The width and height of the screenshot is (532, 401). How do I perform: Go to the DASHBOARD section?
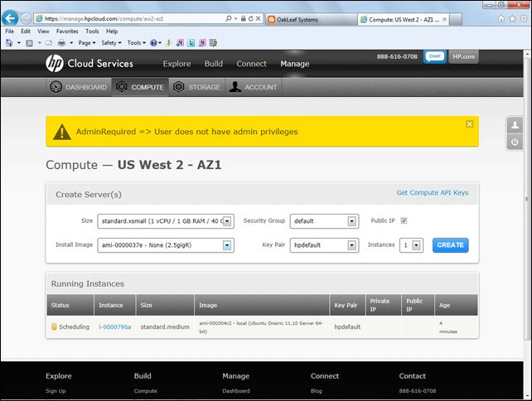(x=79, y=87)
